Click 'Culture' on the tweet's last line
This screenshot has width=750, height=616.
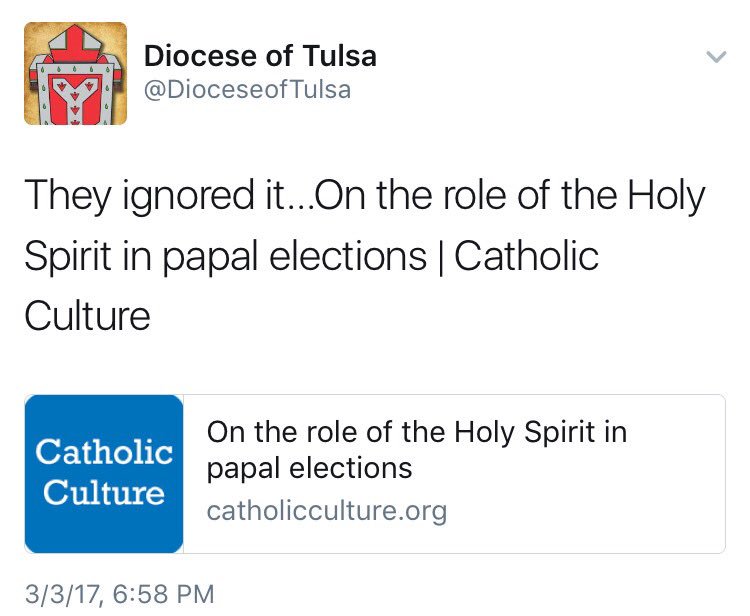87,317
